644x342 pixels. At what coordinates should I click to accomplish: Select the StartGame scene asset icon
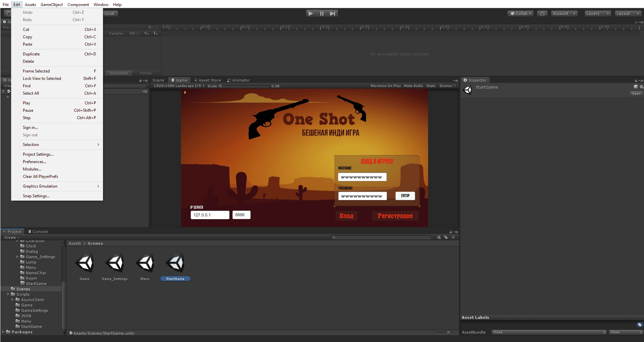[175, 263]
